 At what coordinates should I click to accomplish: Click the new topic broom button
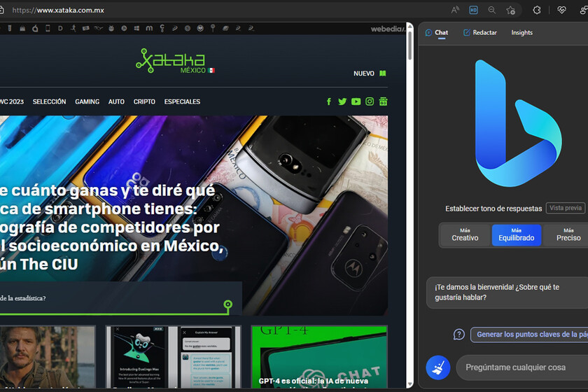tap(438, 367)
